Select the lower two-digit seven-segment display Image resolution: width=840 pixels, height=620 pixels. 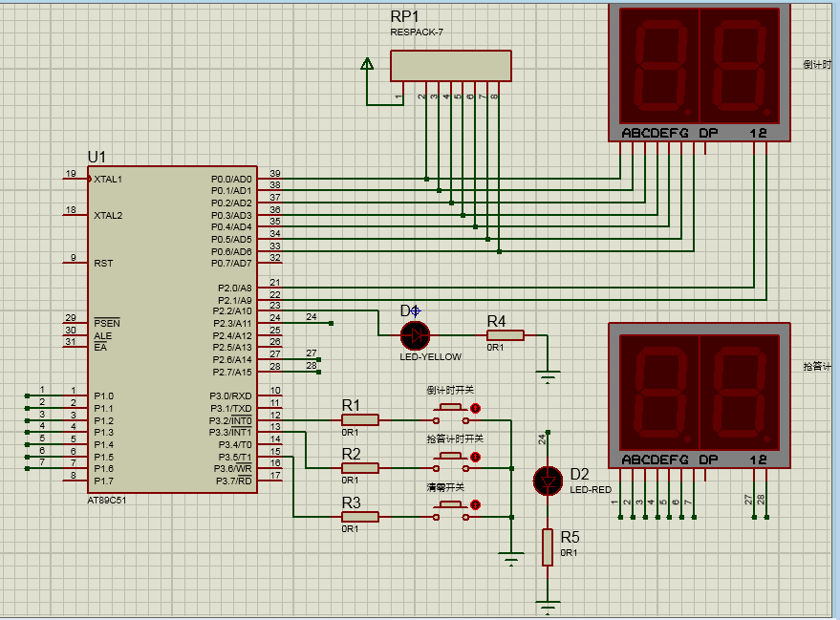700,396
